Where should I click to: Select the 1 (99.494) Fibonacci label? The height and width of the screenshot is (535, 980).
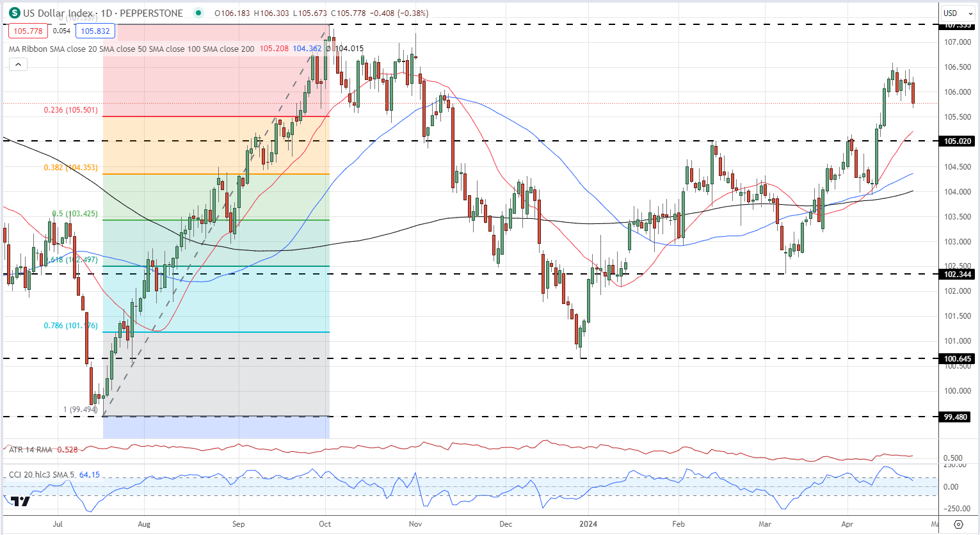click(x=80, y=410)
